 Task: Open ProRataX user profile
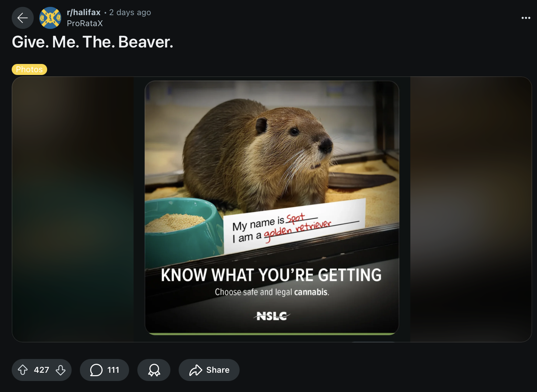85,23
